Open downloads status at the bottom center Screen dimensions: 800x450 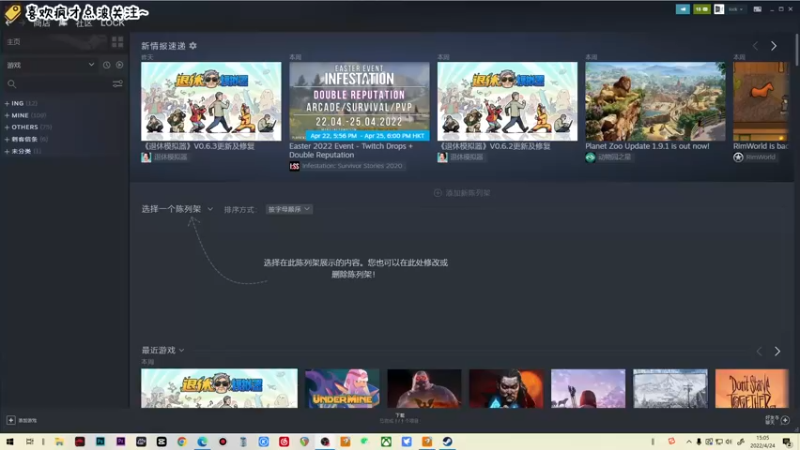pos(399,418)
